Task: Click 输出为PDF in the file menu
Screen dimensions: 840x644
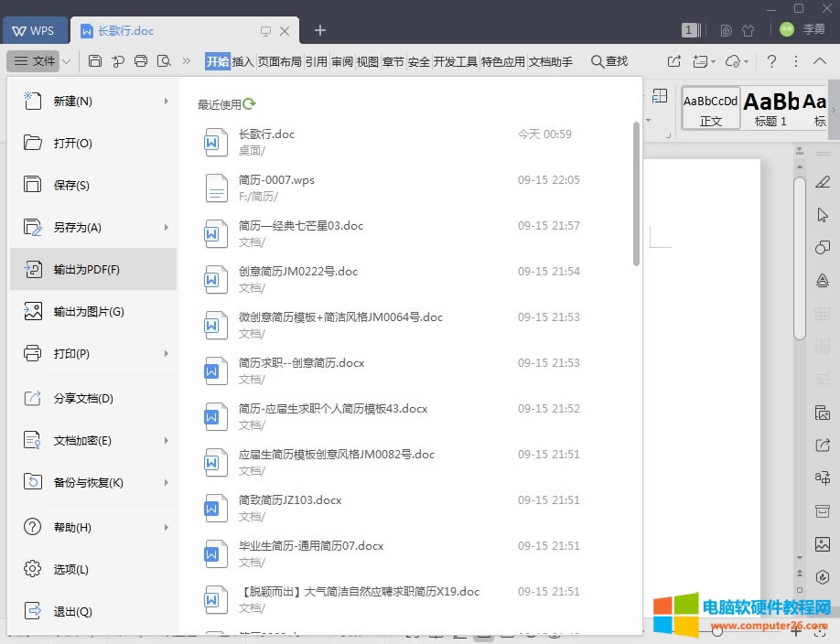Action: pyautogui.click(x=89, y=269)
